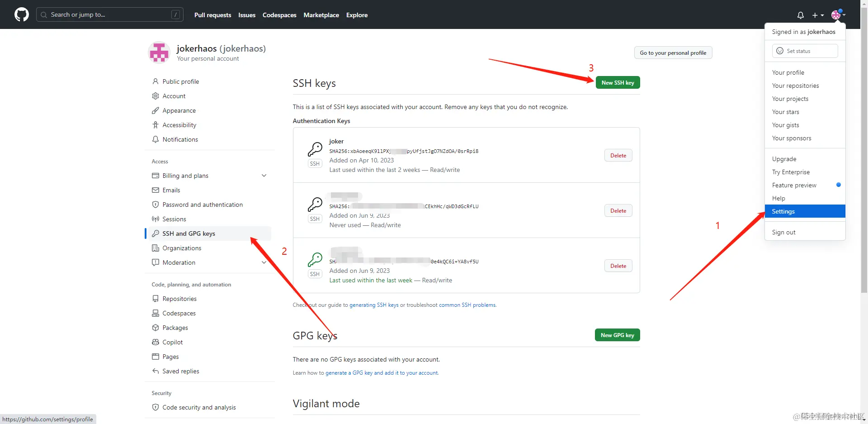Viewport: 868px width, 424px height.
Task: Click the Packages box icon
Action: 156,328
